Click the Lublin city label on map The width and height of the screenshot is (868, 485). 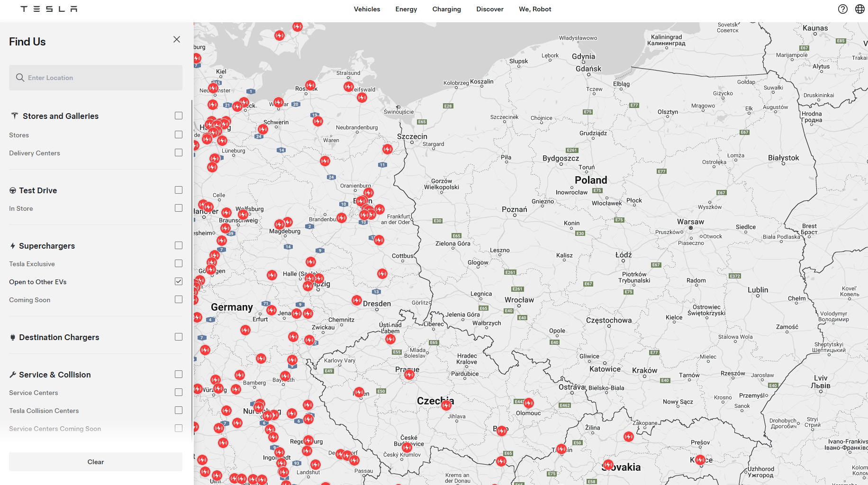pyautogui.click(x=758, y=290)
